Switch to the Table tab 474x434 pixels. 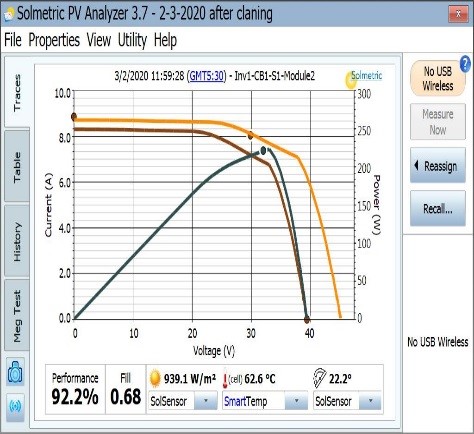tap(17, 167)
